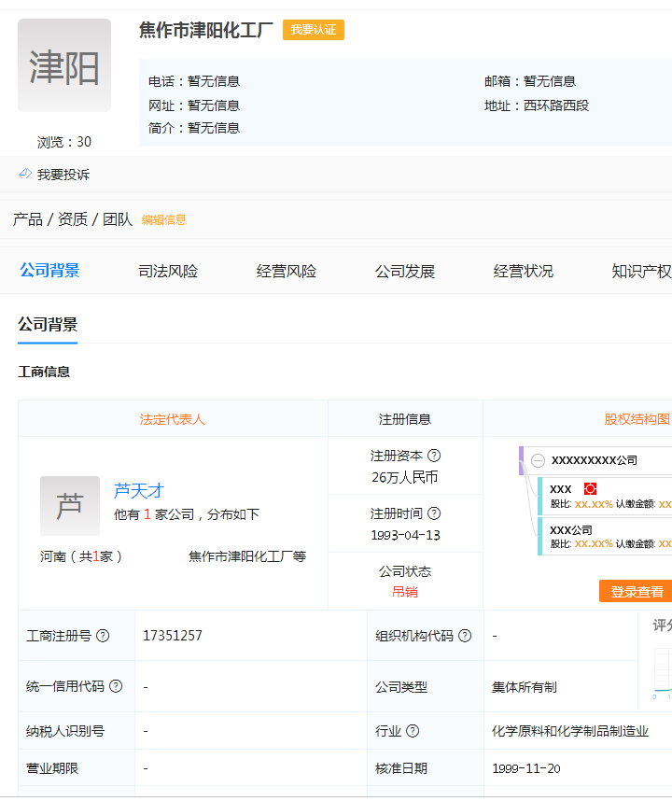
Task: Switch to the 经营风险 tab
Action: click(287, 272)
